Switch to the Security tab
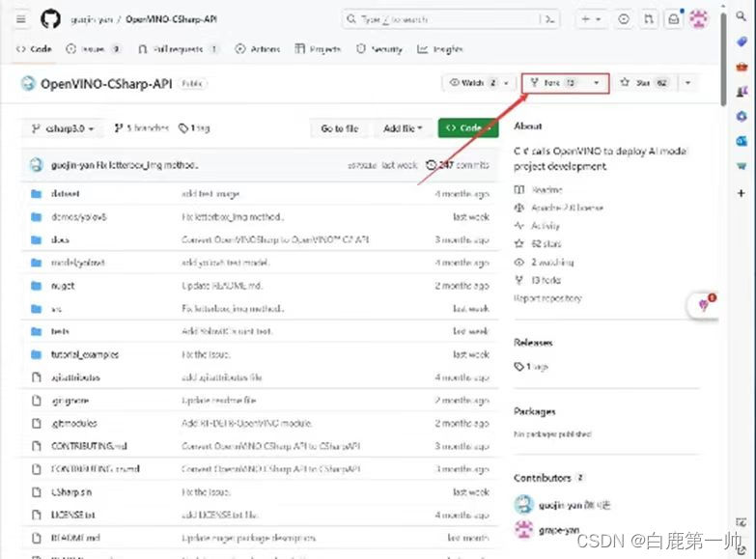The width and height of the screenshot is (756, 559). (378, 48)
